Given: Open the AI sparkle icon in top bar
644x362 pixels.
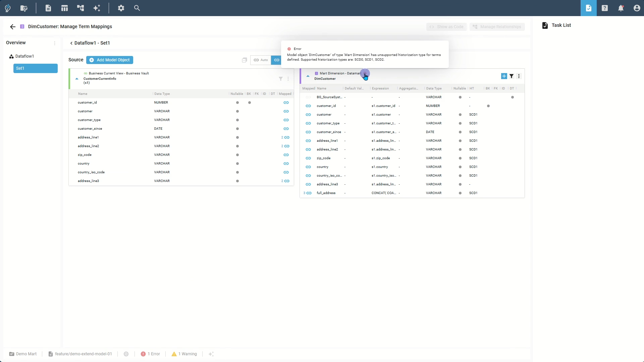Looking at the screenshot, I should (97, 8).
